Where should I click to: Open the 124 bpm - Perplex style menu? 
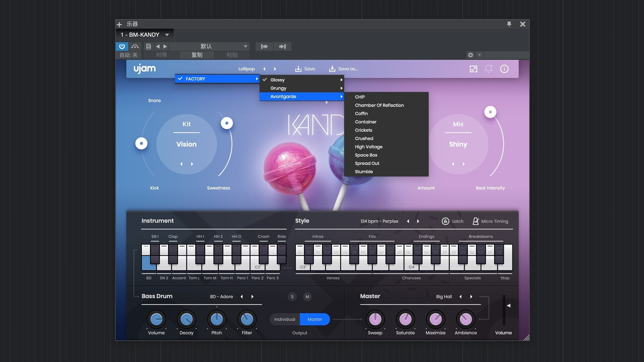pos(379,221)
